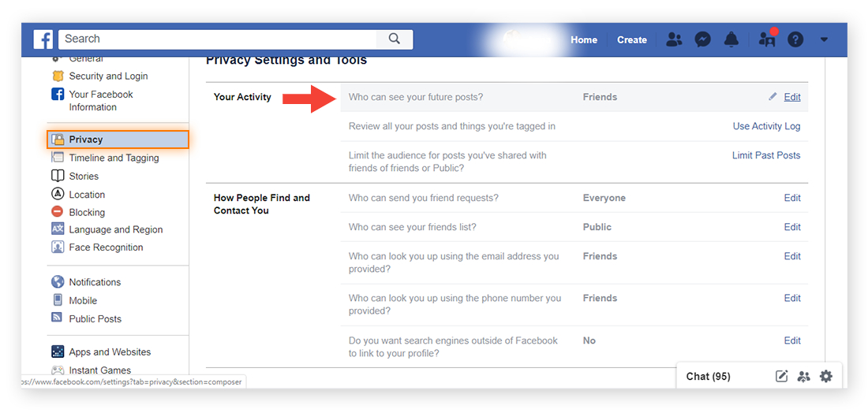The width and height of the screenshot is (868, 413).
Task: Edit who can send you friend requests
Action: [792, 198]
